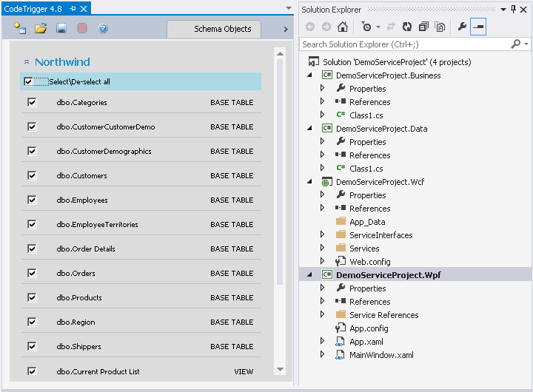Expand the MainWindow.xaml node
533x392 pixels.
point(322,354)
